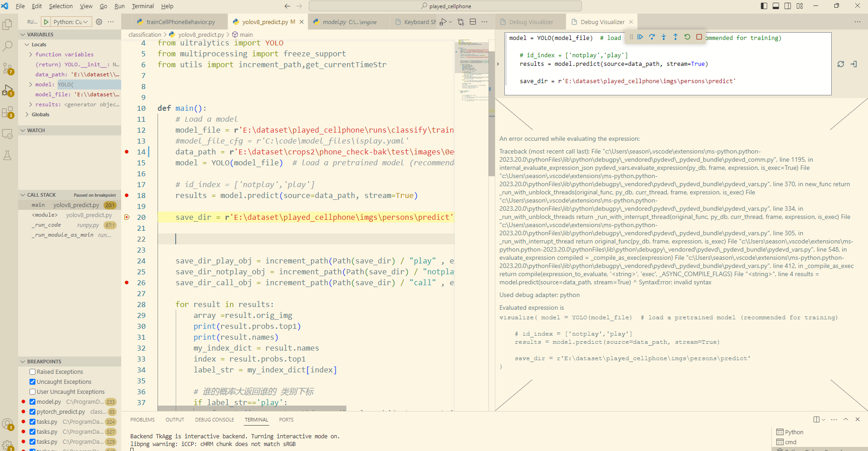Viewport: 868px width, 451px height.
Task: Select the Python terminal entry
Action: click(794, 432)
